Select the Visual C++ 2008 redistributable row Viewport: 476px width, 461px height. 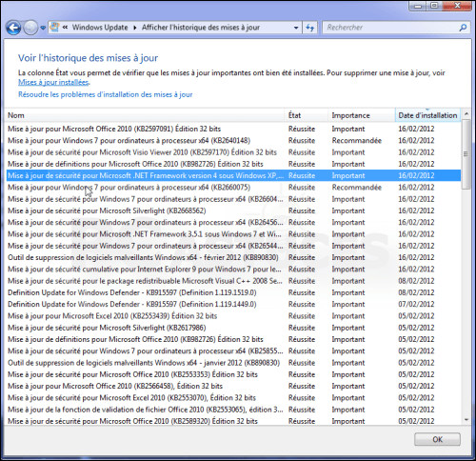click(x=233, y=281)
